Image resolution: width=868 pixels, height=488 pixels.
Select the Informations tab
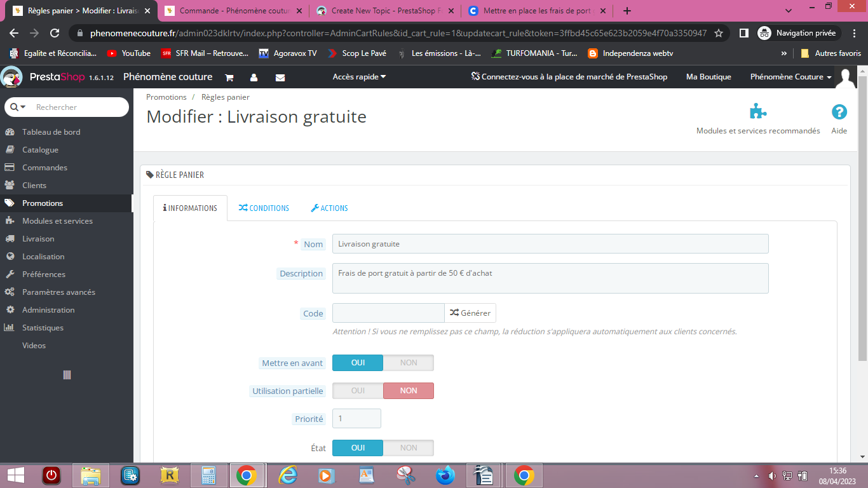click(x=190, y=208)
